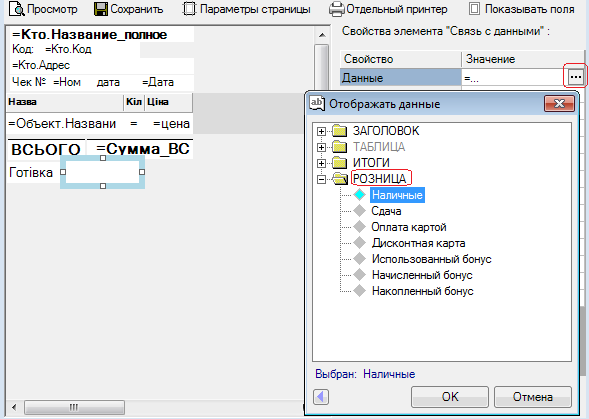
Task: Open the Просмотр preview icon
Action: tap(17, 9)
